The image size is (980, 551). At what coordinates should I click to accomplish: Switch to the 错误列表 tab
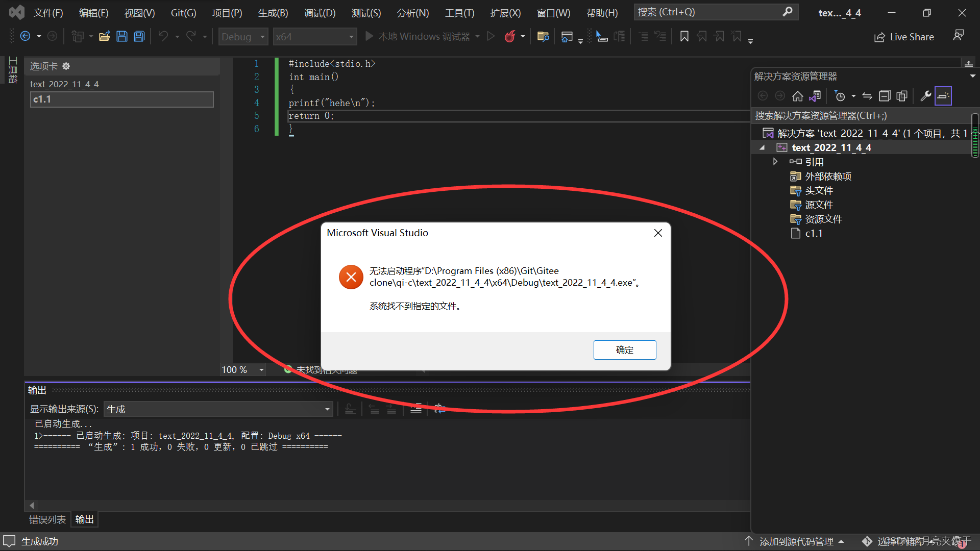point(47,519)
